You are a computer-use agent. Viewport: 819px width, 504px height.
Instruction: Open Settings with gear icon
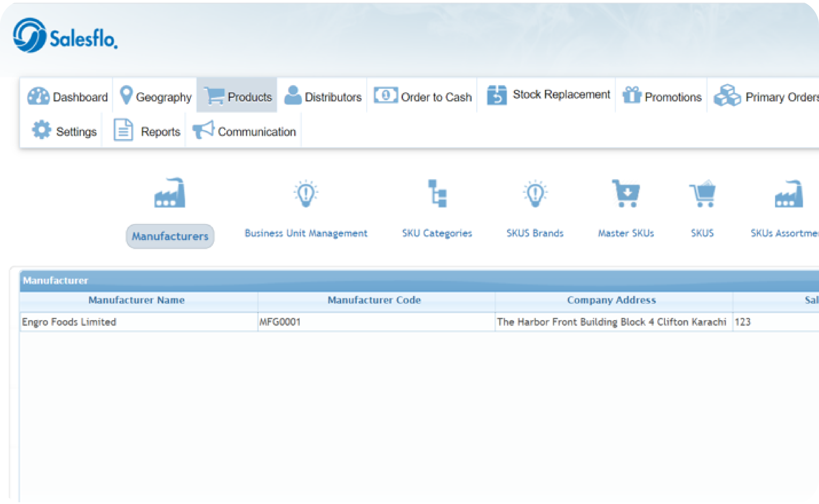[x=64, y=131]
